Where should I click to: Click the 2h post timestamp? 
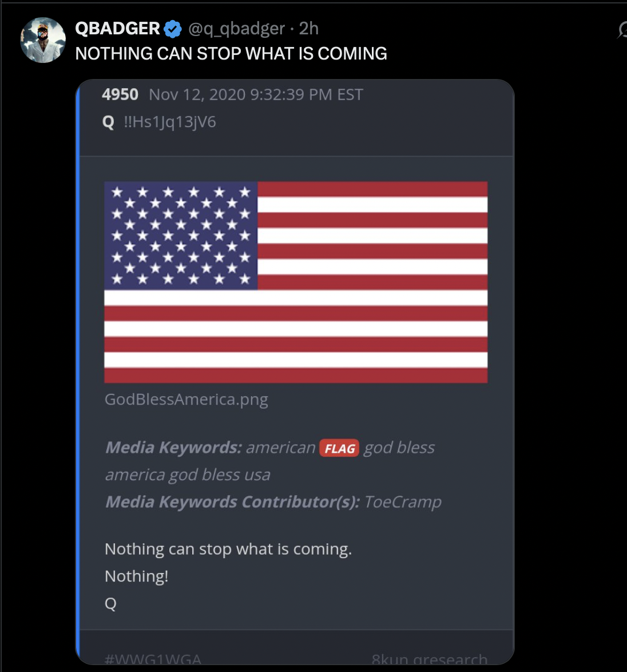point(308,29)
